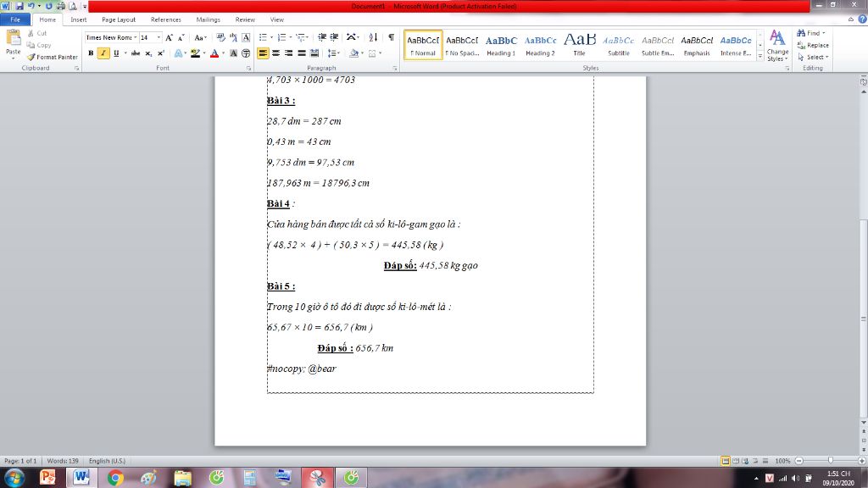Apply strikethrough formatting
Viewport: 868px width, 488px height.
coord(136,53)
